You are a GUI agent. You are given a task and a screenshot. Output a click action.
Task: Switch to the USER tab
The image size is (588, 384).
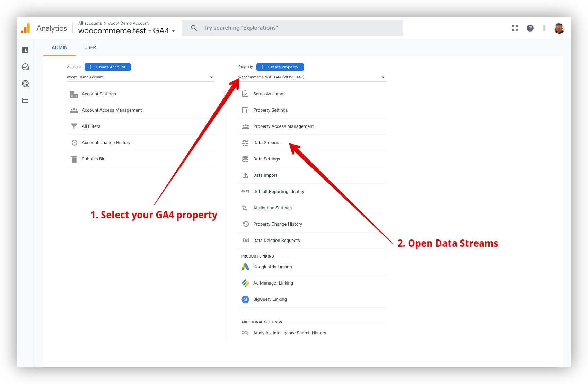tap(90, 48)
